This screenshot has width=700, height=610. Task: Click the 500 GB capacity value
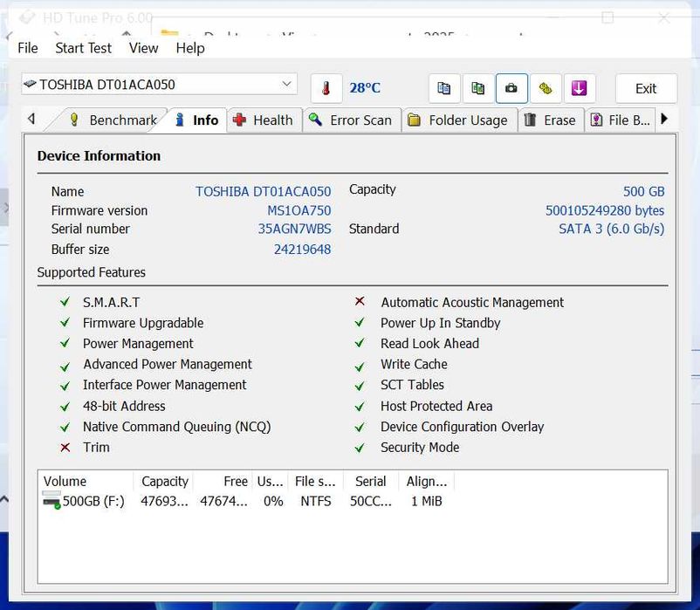tap(644, 191)
